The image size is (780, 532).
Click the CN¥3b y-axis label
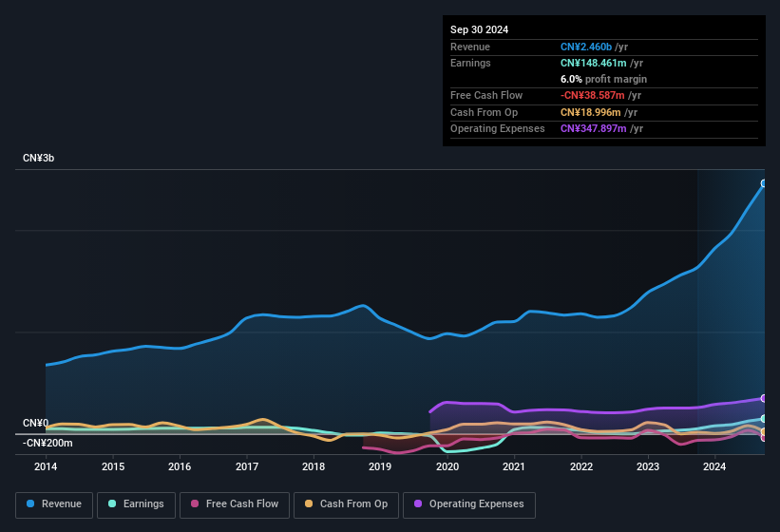click(39, 158)
